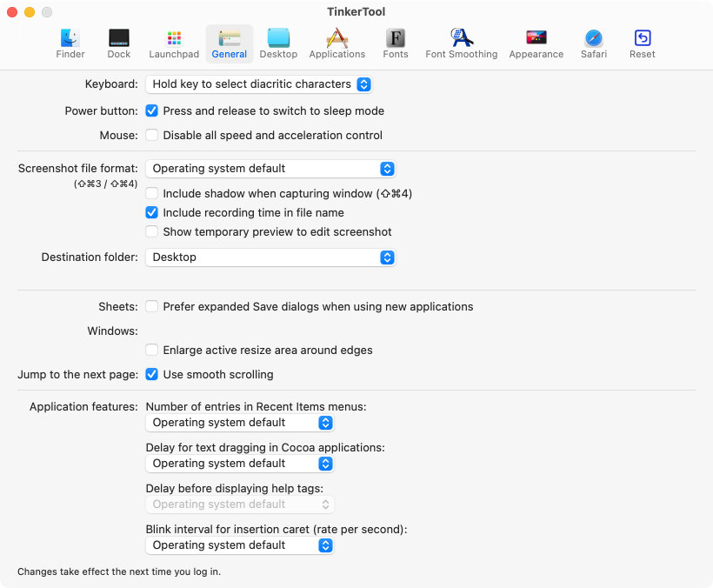This screenshot has height=588, width=713.
Task: Click the Mouse label
Action: click(x=118, y=135)
